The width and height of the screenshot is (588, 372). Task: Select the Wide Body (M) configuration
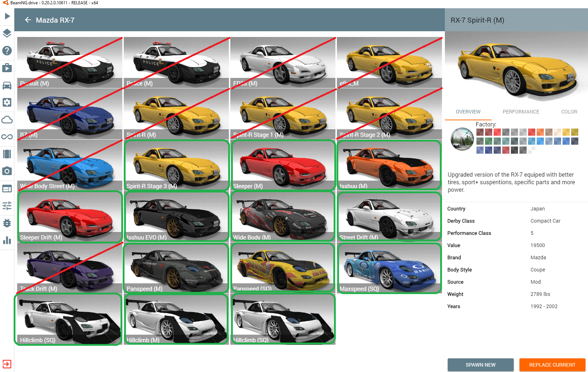[283, 217]
